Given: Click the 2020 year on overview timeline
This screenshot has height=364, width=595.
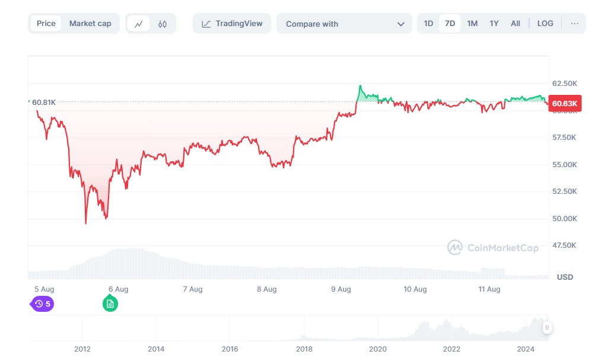Looking at the screenshot, I should pyautogui.click(x=378, y=349).
